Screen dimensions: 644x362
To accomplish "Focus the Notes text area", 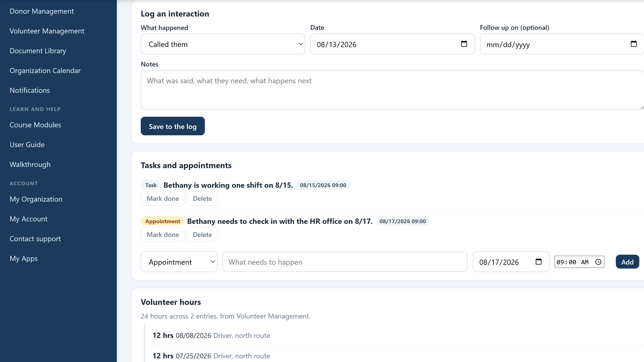I will (393, 90).
